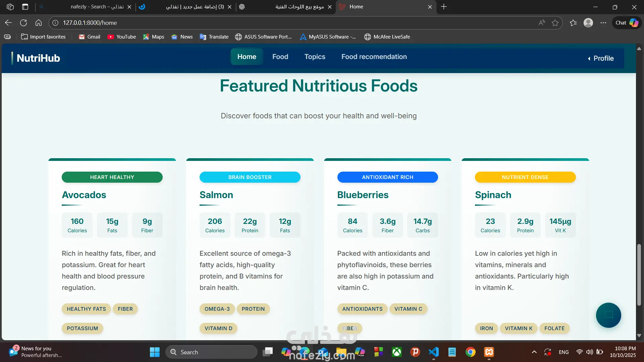Click the YouTube bookmark
Screen dimensions: 644x362
(x=121, y=37)
